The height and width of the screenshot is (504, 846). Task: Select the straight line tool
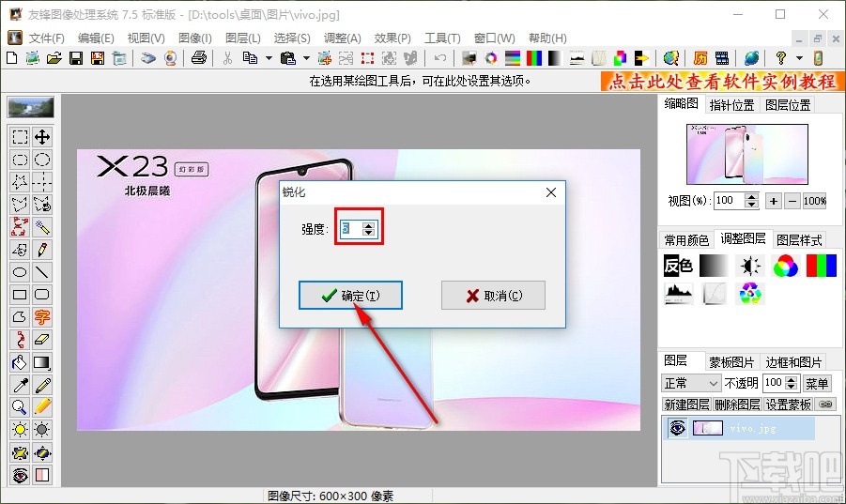[x=42, y=272]
